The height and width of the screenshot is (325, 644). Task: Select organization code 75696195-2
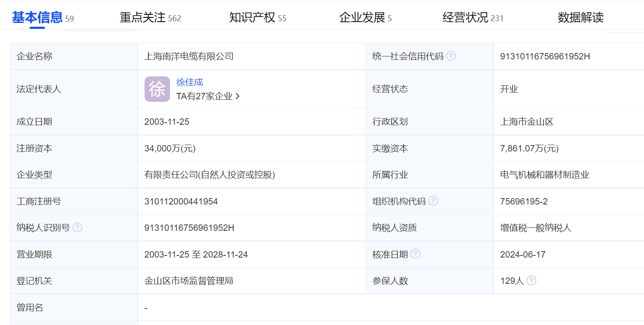[x=524, y=202]
